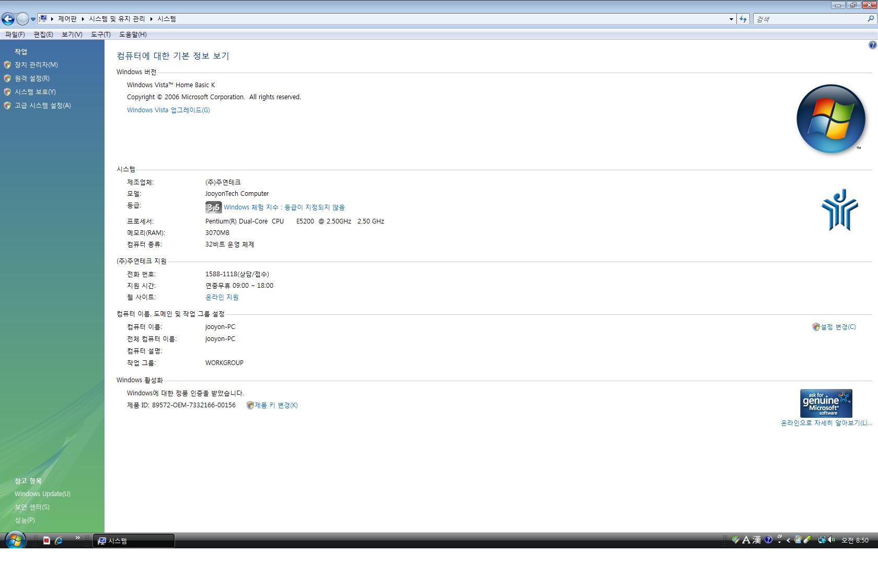Click the ask for genuine Microsoft badge

click(826, 403)
